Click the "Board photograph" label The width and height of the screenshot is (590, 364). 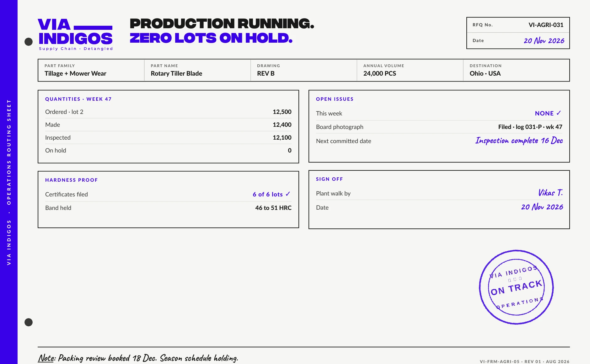340,127
